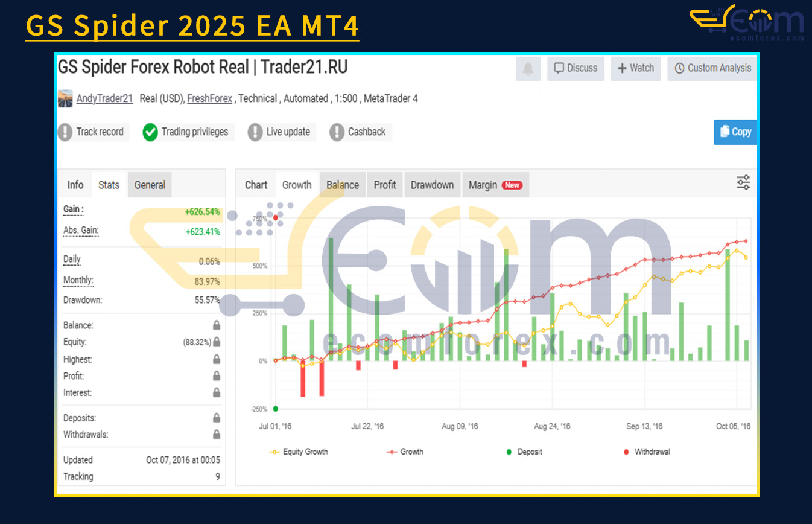
Task: Click the red withdrawal dot on chart
Action: (x=276, y=217)
